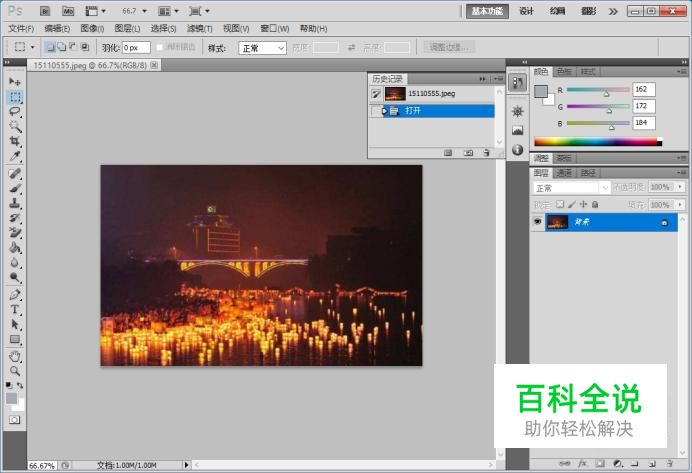This screenshot has width=692, height=473.
Task: Open the layer opacity slider arrow
Action: (x=681, y=187)
